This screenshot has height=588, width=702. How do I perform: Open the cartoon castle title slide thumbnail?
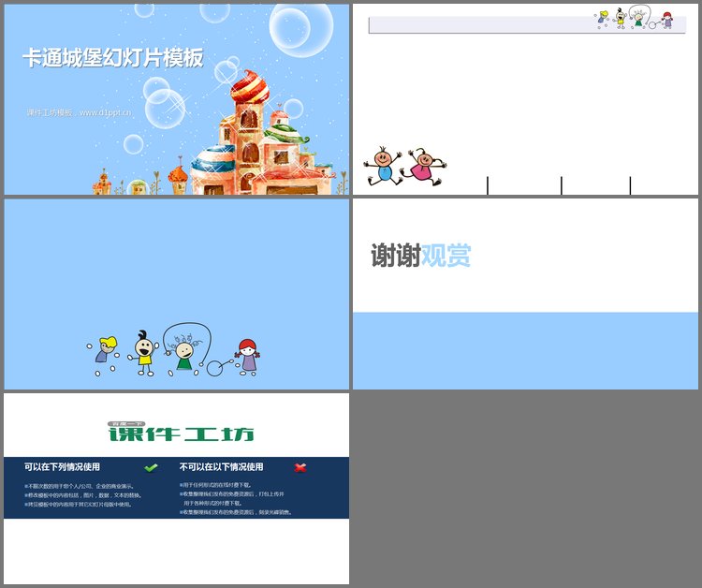(176, 99)
